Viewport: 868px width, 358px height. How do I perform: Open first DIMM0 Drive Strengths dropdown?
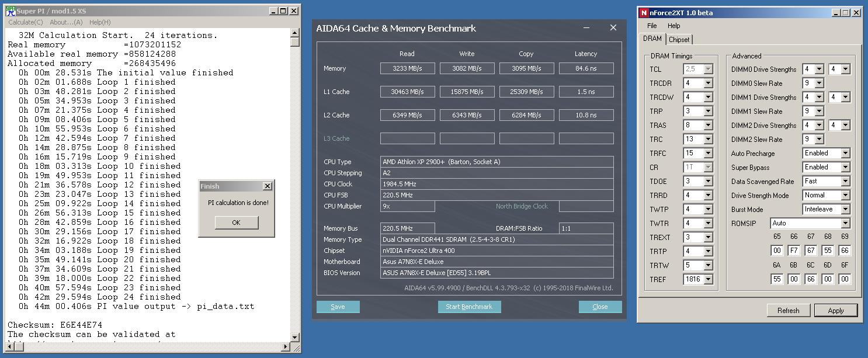(819, 69)
